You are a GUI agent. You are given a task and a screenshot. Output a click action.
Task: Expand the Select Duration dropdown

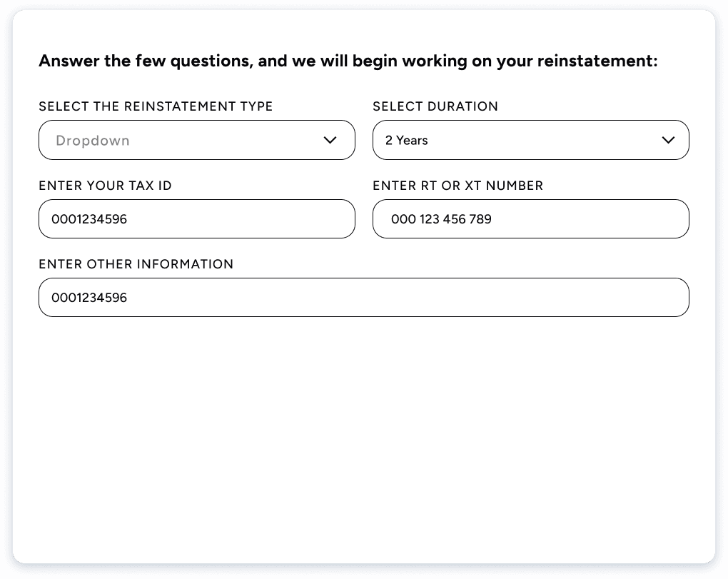click(530, 140)
